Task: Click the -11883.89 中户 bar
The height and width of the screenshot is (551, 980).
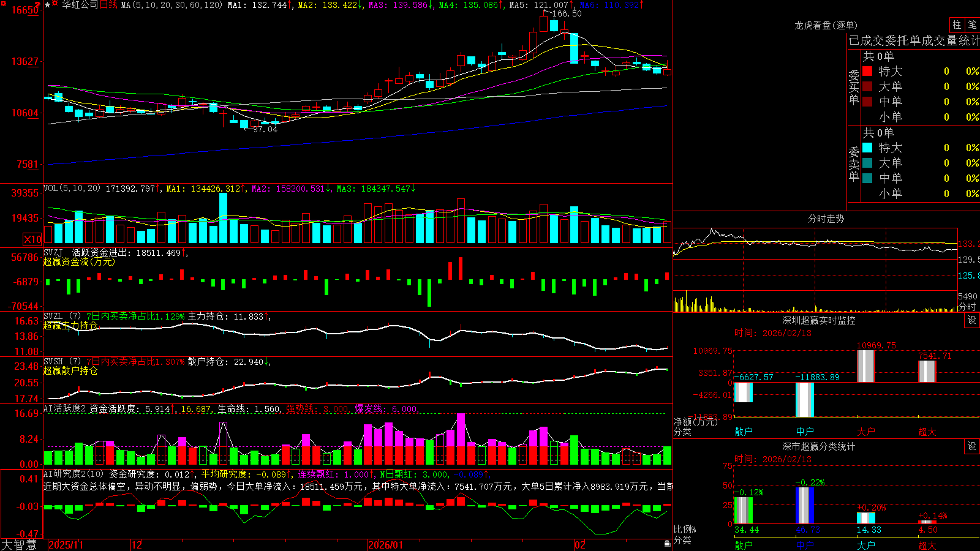Action: [x=805, y=400]
